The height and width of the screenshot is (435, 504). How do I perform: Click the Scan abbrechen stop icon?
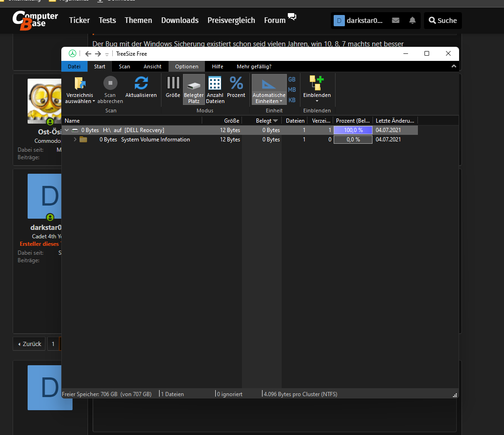click(110, 83)
